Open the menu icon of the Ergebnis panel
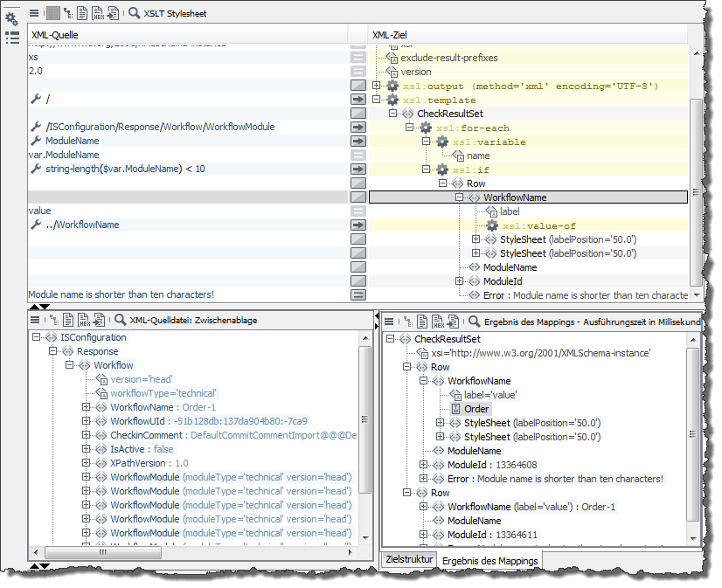This screenshot has height=588, width=722. [390, 320]
